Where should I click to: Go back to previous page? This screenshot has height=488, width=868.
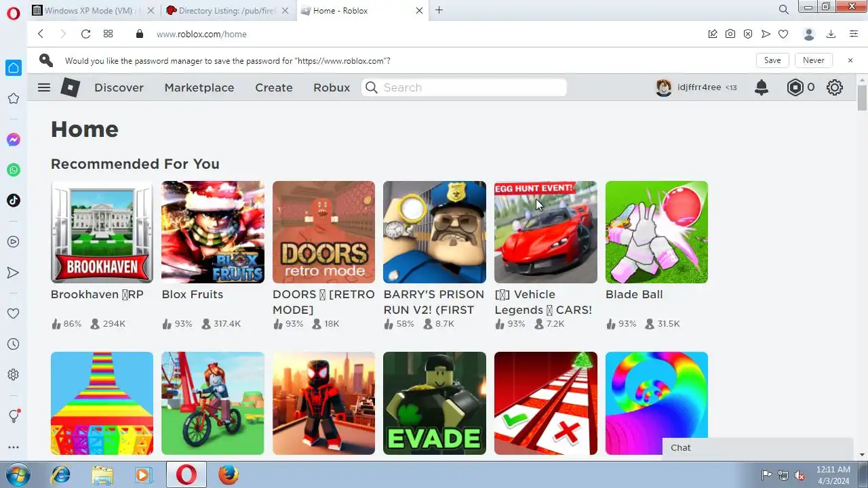[x=41, y=34]
